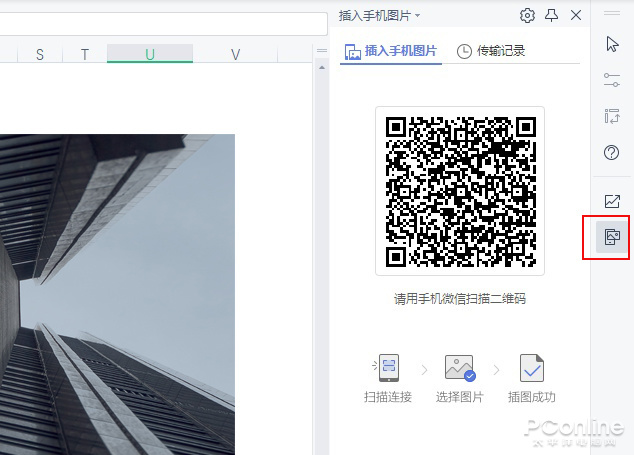Click the 选择图片 label
The width and height of the screenshot is (634, 455).
[460, 397]
